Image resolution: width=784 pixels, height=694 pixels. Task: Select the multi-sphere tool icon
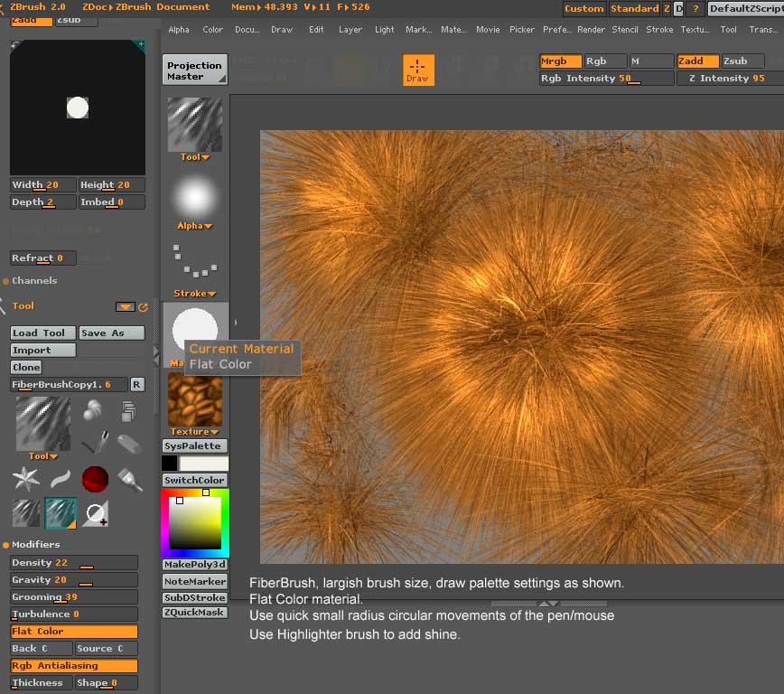pos(93,412)
